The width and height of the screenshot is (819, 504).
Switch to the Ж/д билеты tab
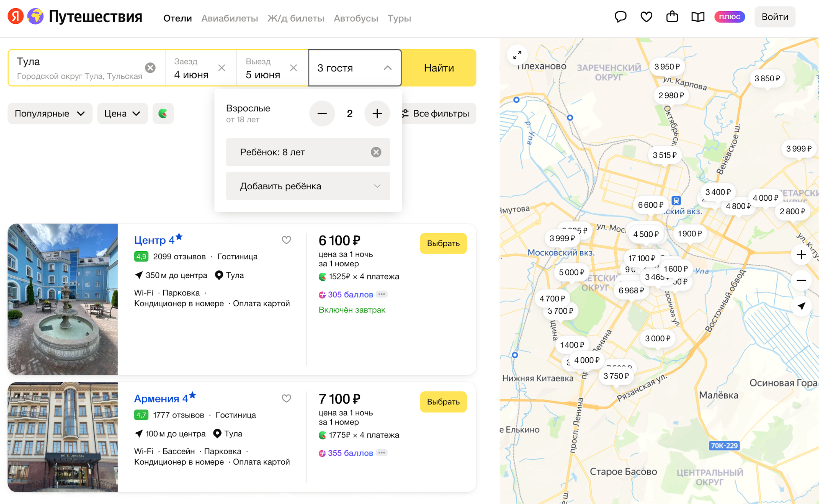point(296,18)
